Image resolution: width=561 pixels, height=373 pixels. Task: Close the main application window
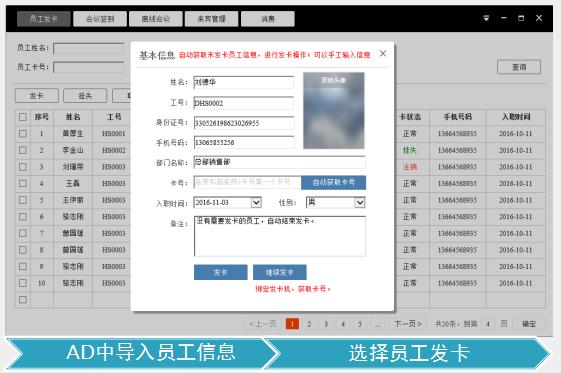539,18
